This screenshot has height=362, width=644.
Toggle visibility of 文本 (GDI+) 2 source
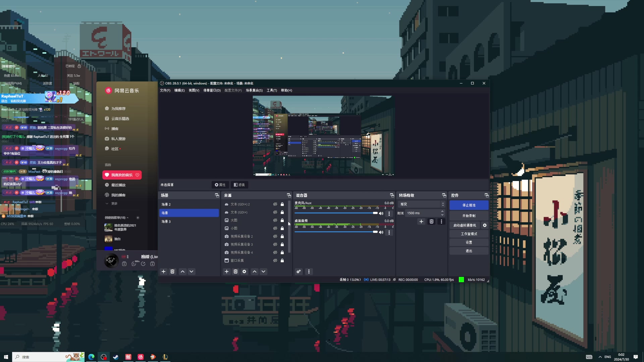(275, 204)
